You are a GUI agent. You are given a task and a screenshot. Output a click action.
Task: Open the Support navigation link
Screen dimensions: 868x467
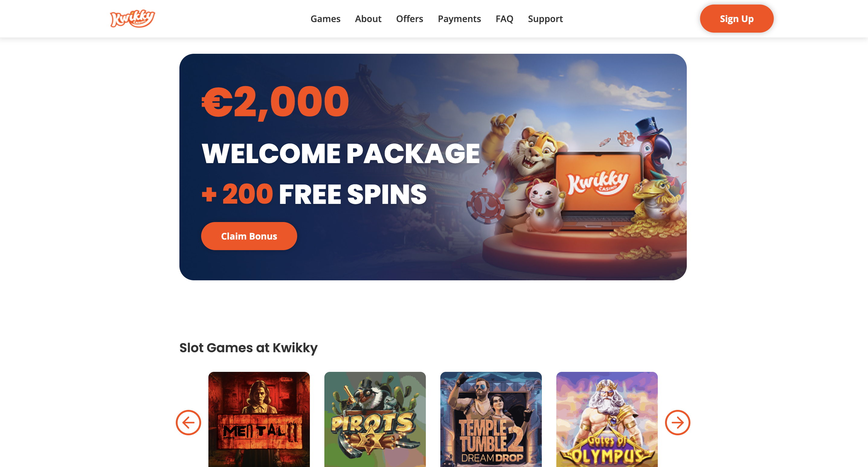click(545, 19)
